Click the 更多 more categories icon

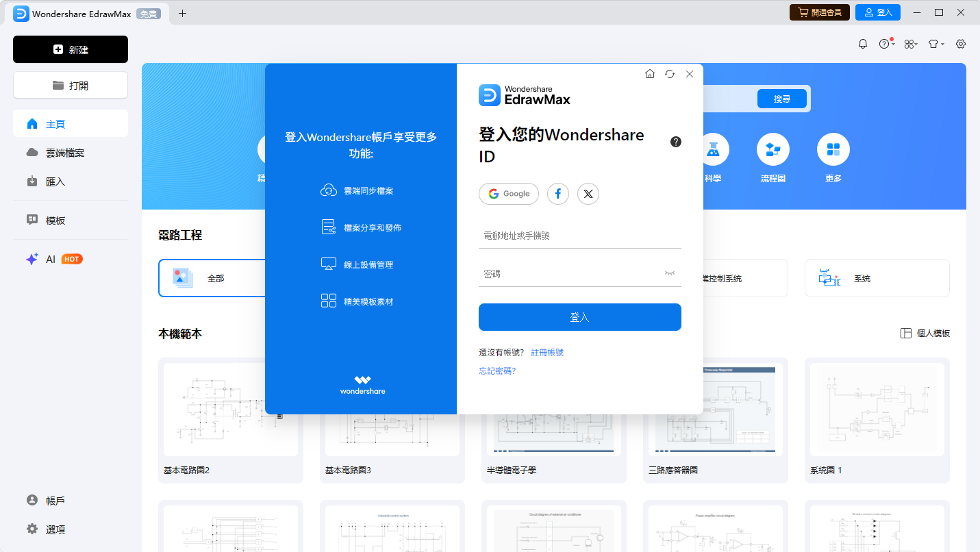[833, 149]
